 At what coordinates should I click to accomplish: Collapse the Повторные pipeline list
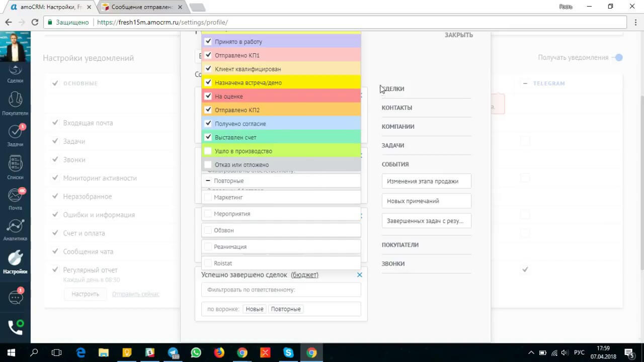[x=208, y=180]
